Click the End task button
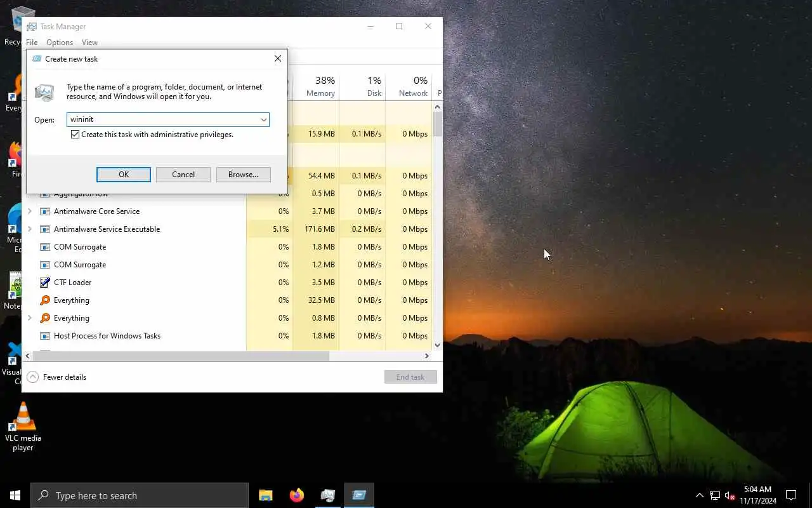Screen dimensions: 812x508 click(x=410, y=377)
